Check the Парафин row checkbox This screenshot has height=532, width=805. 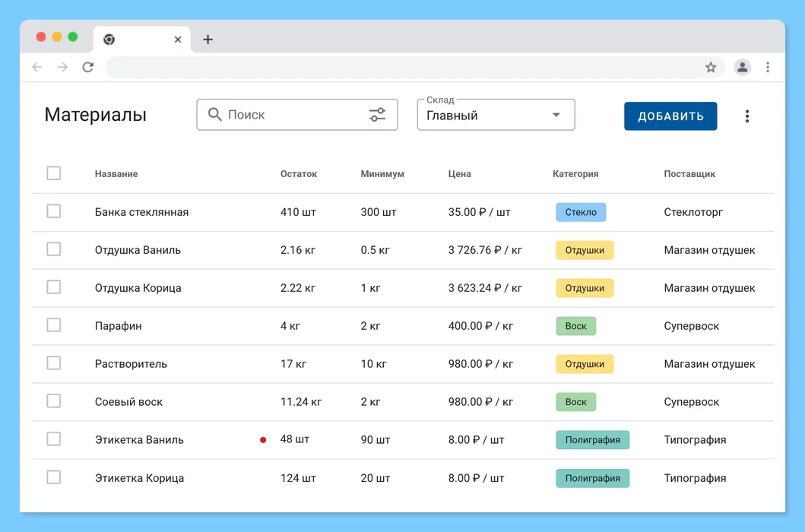click(54, 325)
